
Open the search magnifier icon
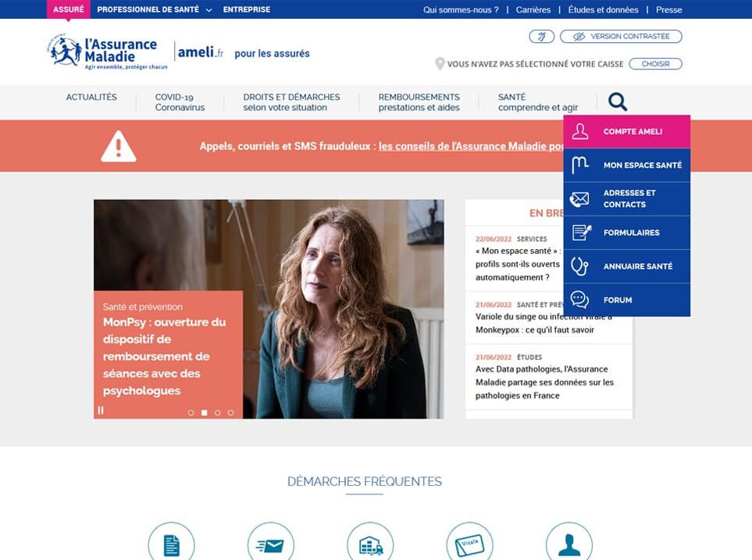617,102
